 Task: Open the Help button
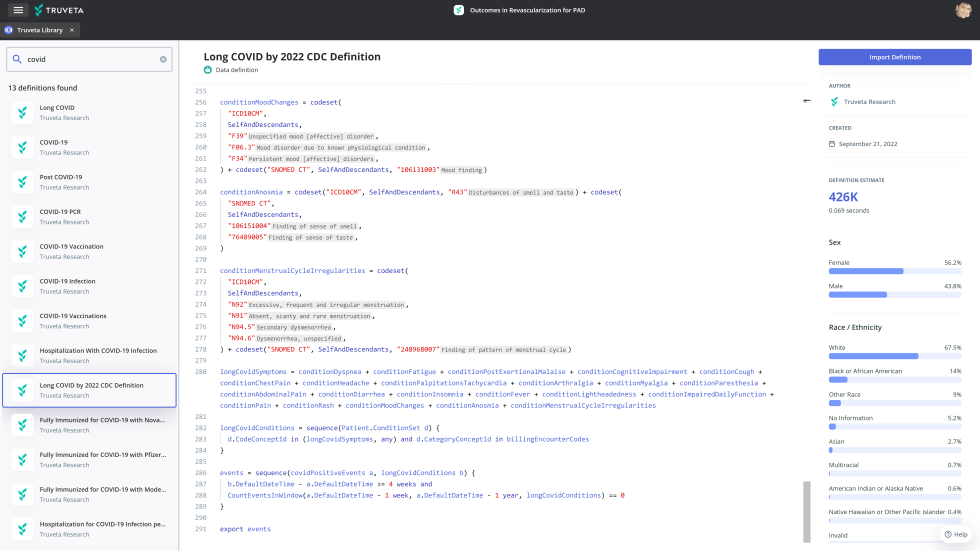955,534
